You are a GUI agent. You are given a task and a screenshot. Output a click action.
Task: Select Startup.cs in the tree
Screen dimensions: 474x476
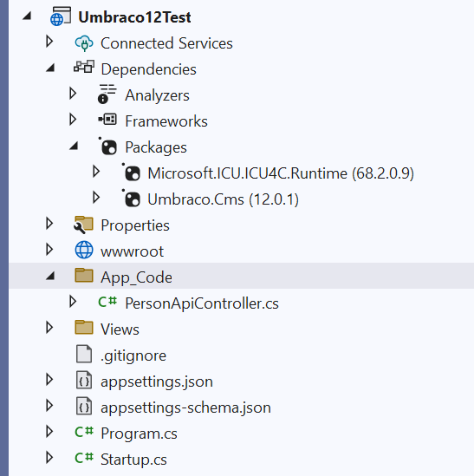(133, 460)
